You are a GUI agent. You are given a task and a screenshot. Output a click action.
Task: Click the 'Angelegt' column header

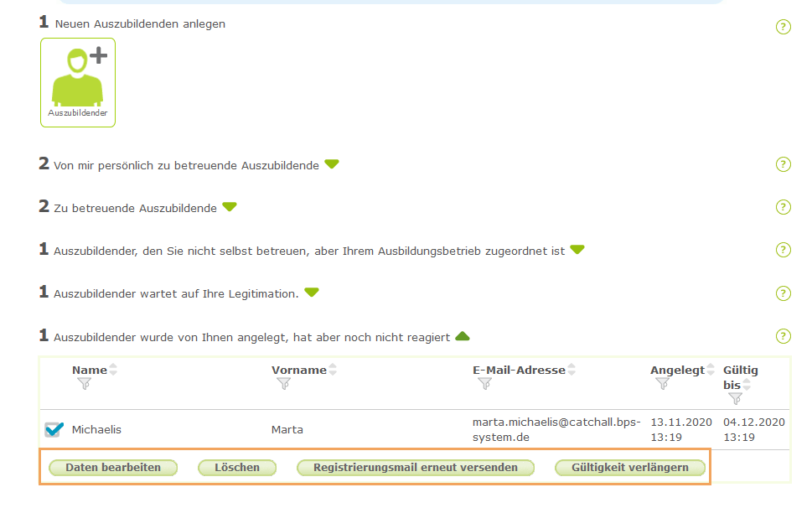[x=677, y=370]
